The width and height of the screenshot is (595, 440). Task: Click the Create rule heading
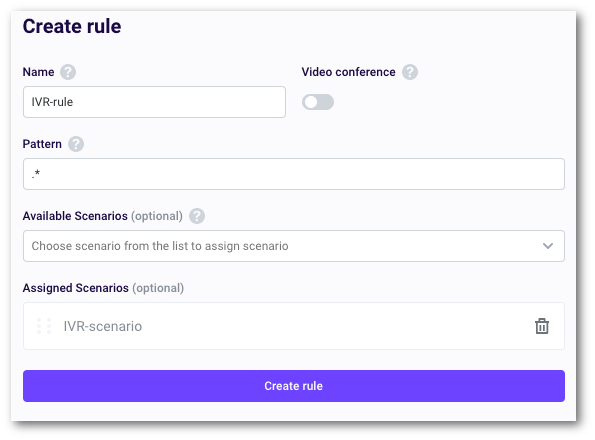click(72, 27)
